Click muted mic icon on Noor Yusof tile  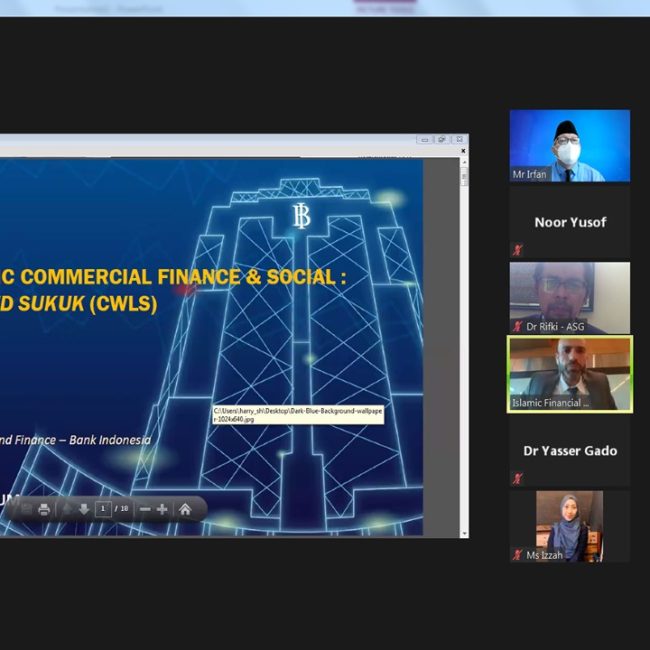518,250
